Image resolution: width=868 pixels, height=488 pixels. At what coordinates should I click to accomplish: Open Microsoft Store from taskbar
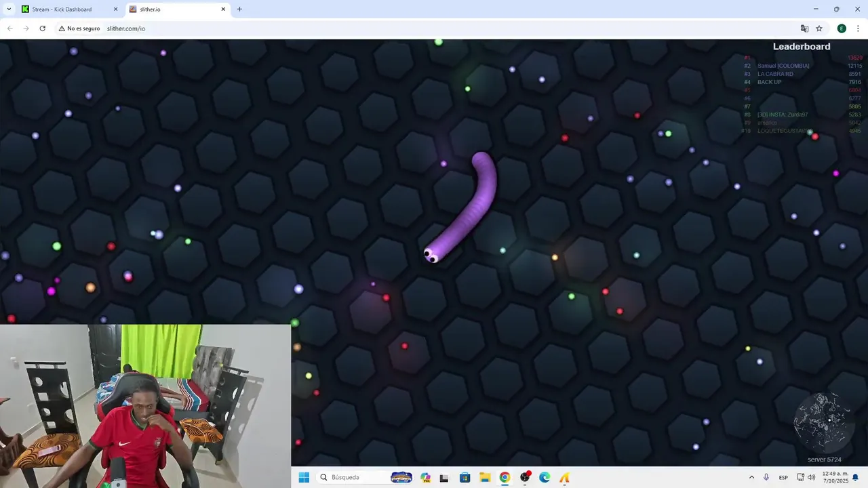click(x=465, y=477)
